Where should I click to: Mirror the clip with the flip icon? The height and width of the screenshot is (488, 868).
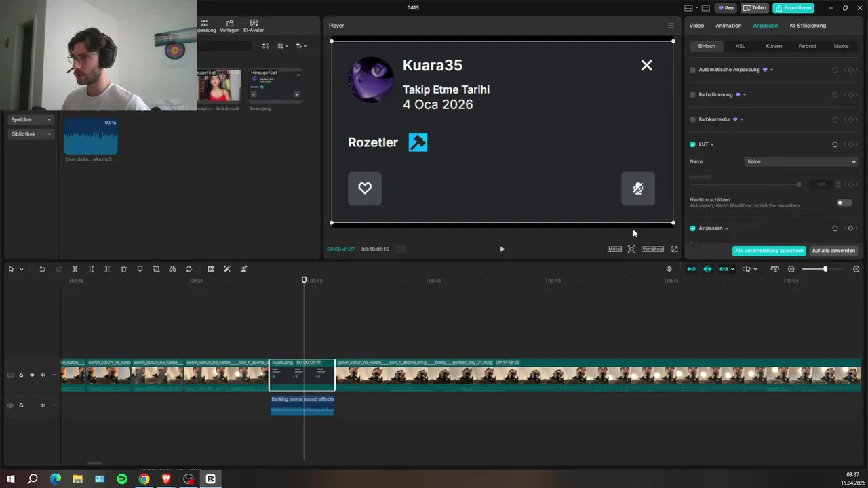coord(172,269)
